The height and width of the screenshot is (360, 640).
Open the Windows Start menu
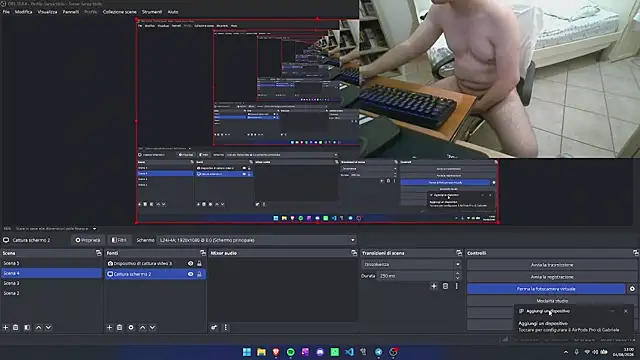coord(247,352)
